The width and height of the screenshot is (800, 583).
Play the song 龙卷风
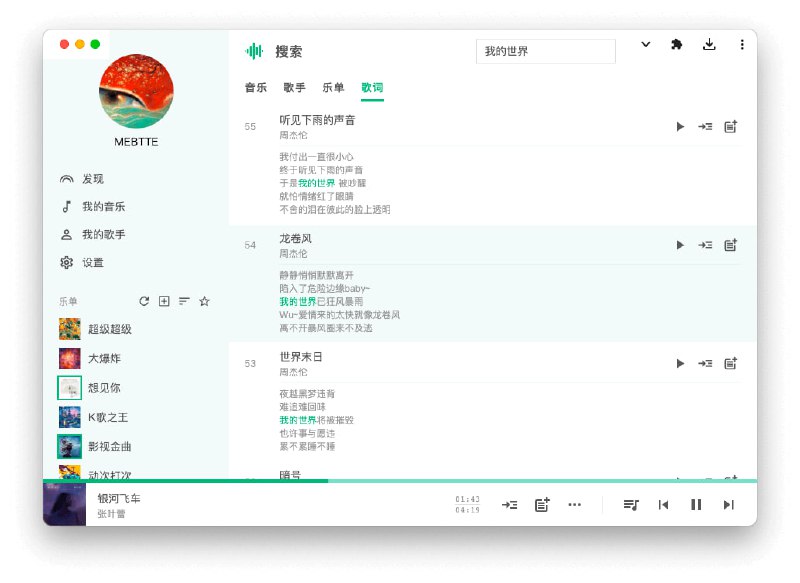pos(680,245)
